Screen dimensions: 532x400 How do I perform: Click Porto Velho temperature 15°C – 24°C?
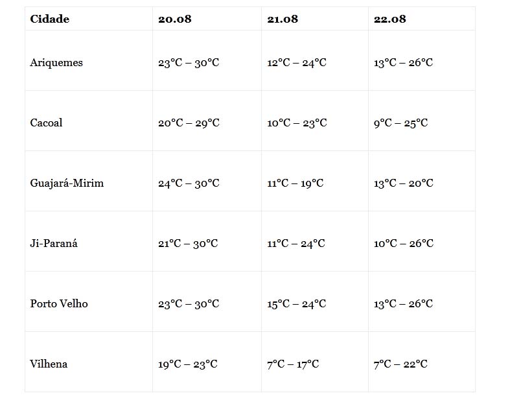[x=297, y=304]
